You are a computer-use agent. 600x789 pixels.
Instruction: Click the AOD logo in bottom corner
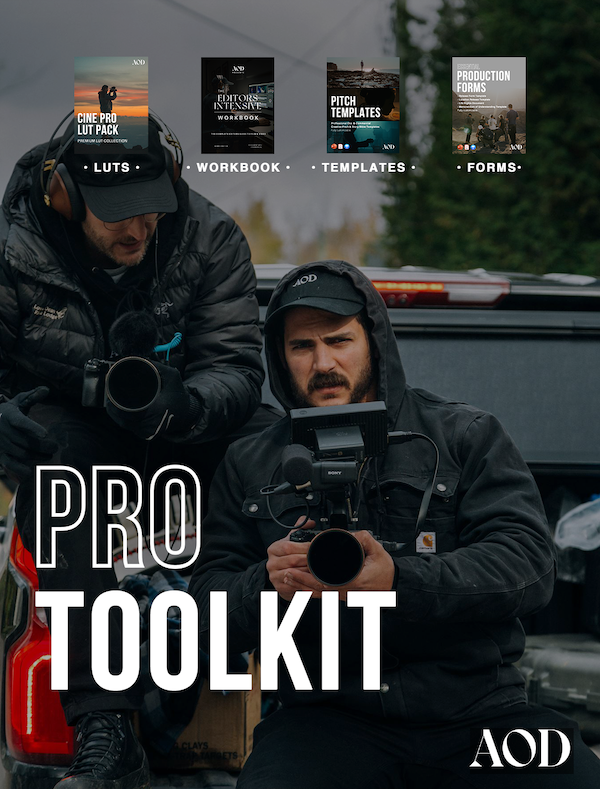(x=521, y=749)
